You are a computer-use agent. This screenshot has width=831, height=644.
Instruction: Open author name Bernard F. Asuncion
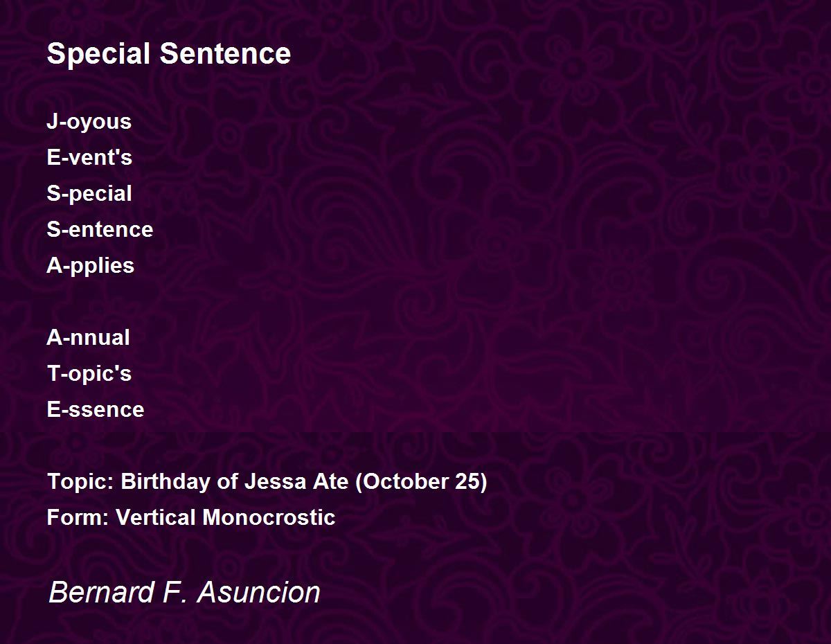click(x=185, y=593)
